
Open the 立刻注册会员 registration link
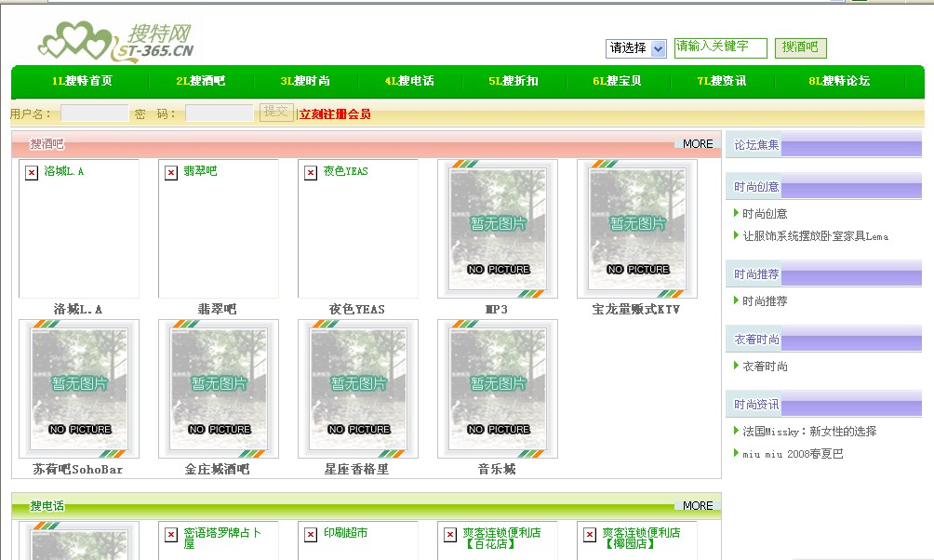335,113
